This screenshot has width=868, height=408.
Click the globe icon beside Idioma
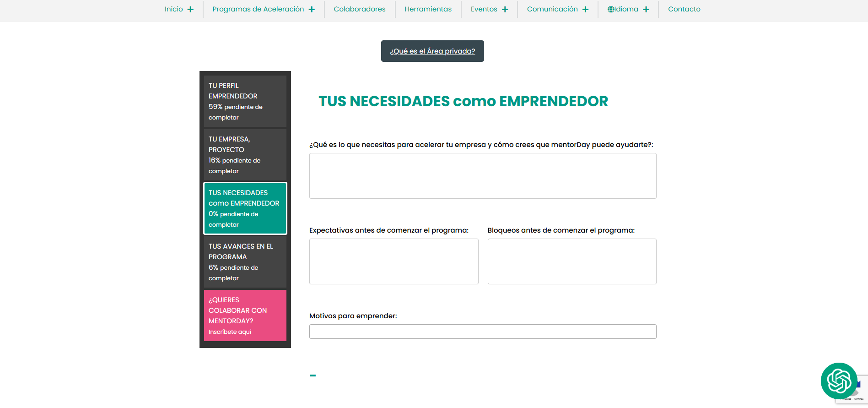click(x=611, y=9)
